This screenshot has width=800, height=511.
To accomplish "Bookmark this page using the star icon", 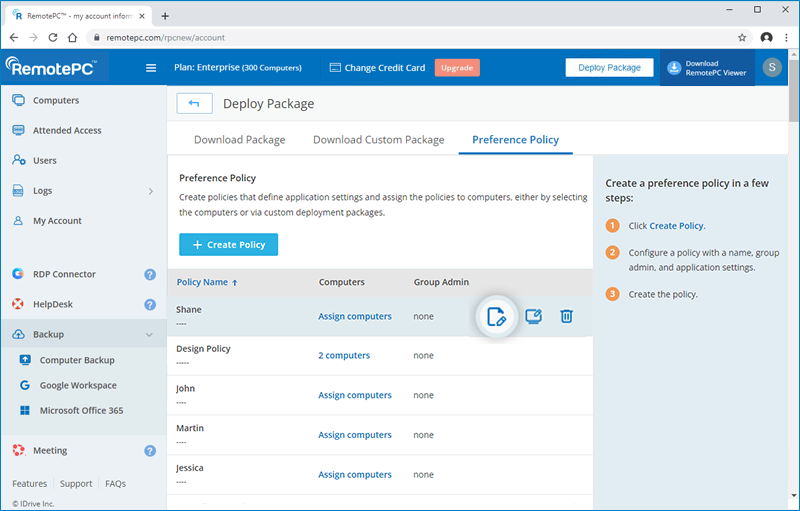I will pyautogui.click(x=742, y=37).
